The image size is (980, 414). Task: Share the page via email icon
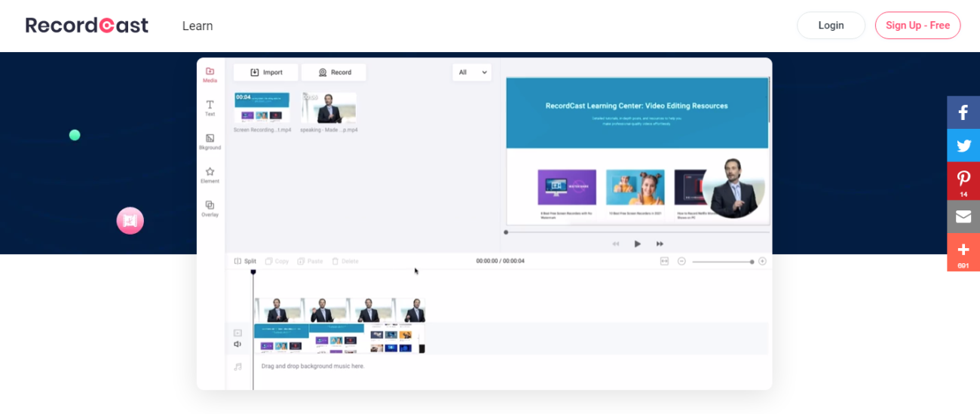(x=963, y=216)
